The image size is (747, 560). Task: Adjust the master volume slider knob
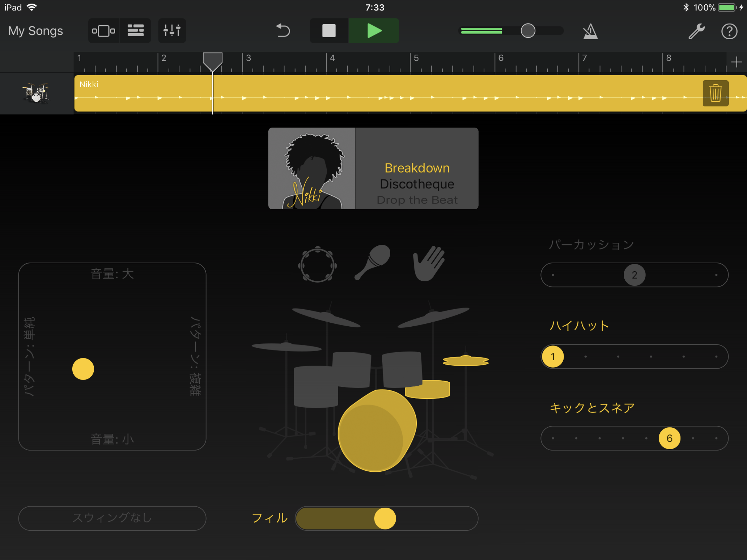(x=528, y=31)
